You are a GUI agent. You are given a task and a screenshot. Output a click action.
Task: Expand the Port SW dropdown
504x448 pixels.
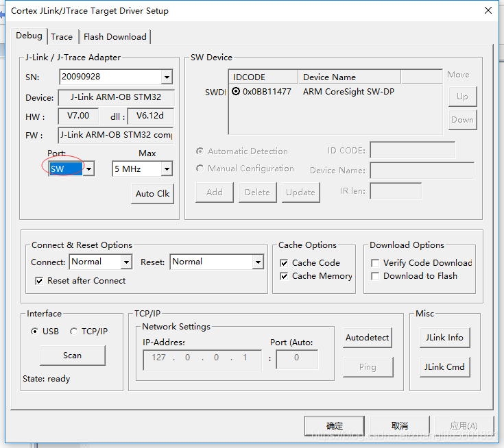coord(88,169)
